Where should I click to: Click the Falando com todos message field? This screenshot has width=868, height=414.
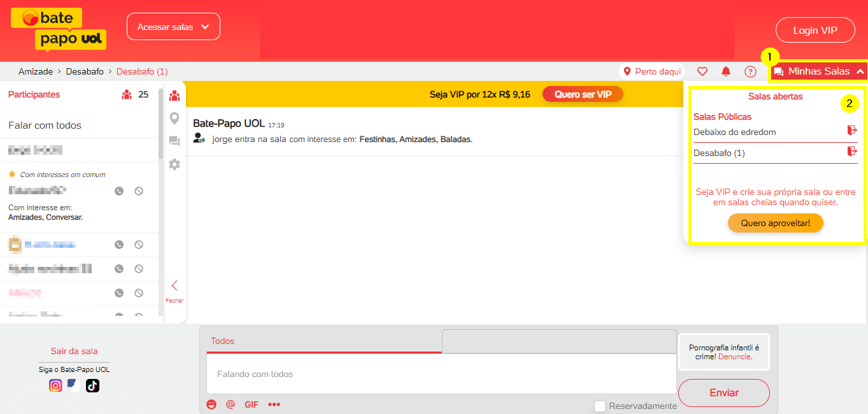[x=441, y=374]
